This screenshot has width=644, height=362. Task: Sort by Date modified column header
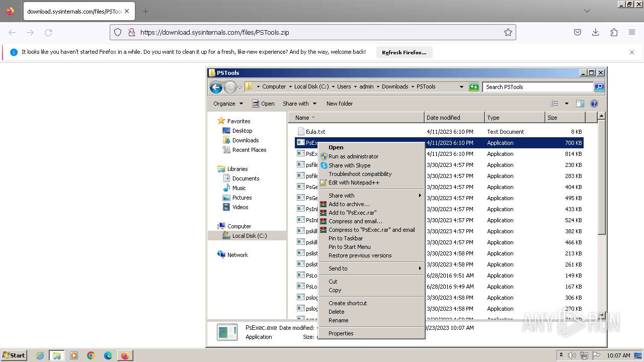pyautogui.click(x=454, y=118)
